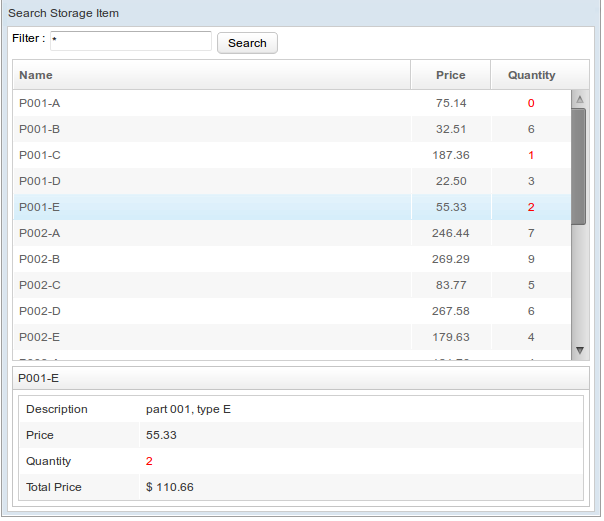Click the Total Price value $ 110.66
Screen dimensions: 604x521
pyautogui.click(x=170, y=487)
